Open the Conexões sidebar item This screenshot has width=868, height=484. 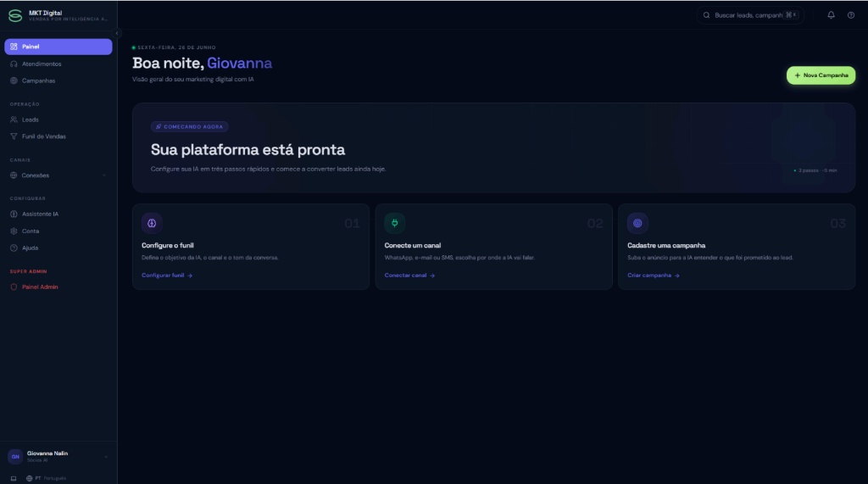click(58, 175)
